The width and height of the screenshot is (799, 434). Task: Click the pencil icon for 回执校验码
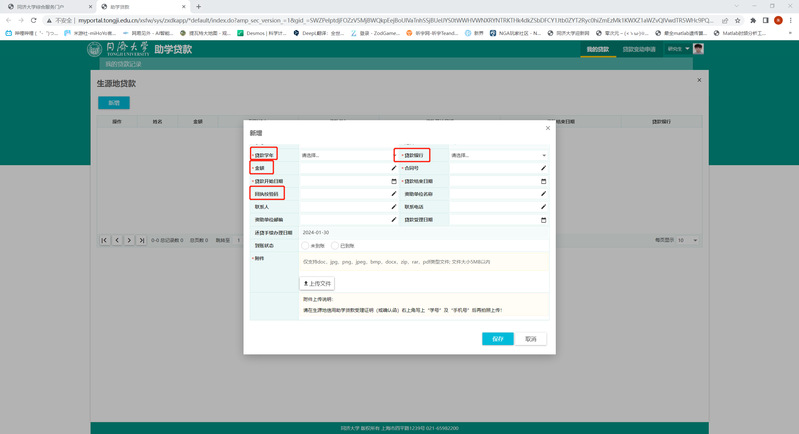(394, 193)
